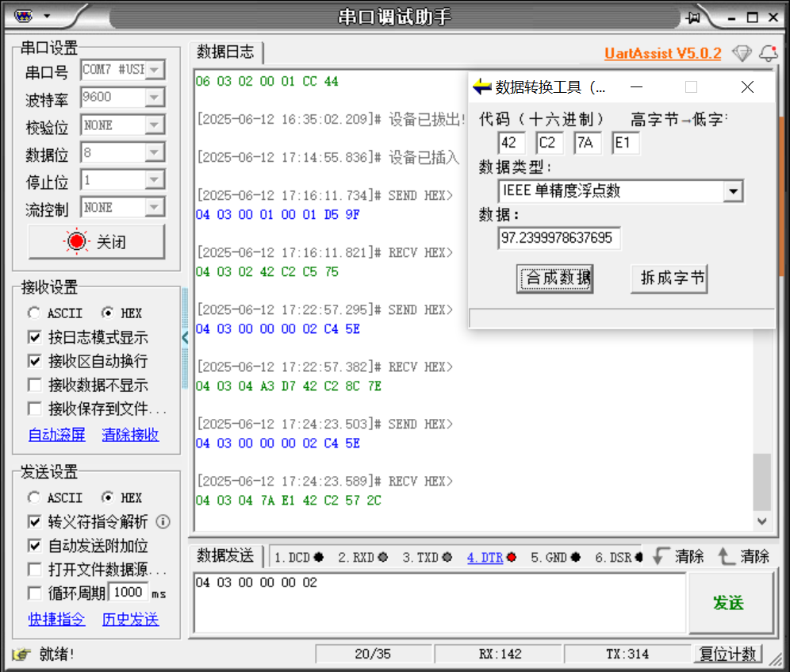The width and height of the screenshot is (790, 672).
Task: Open the data bits dropdown
Action: (155, 152)
